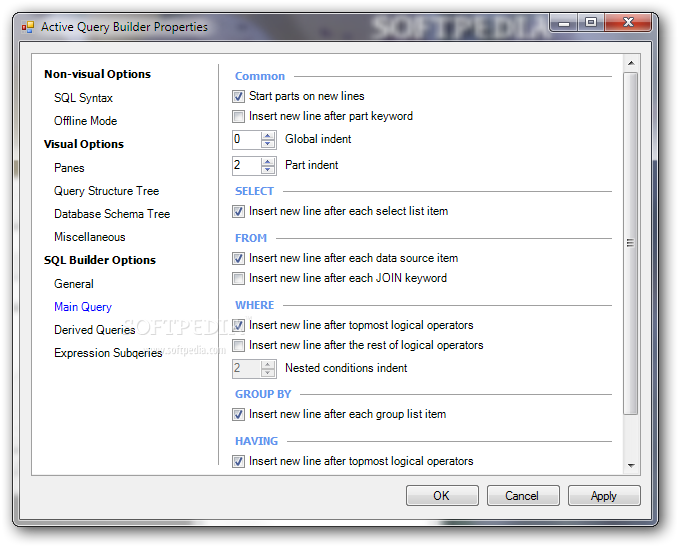Enable new line after rest of logical operators
This screenshot has height=547, width=679.
coord(238,345)
